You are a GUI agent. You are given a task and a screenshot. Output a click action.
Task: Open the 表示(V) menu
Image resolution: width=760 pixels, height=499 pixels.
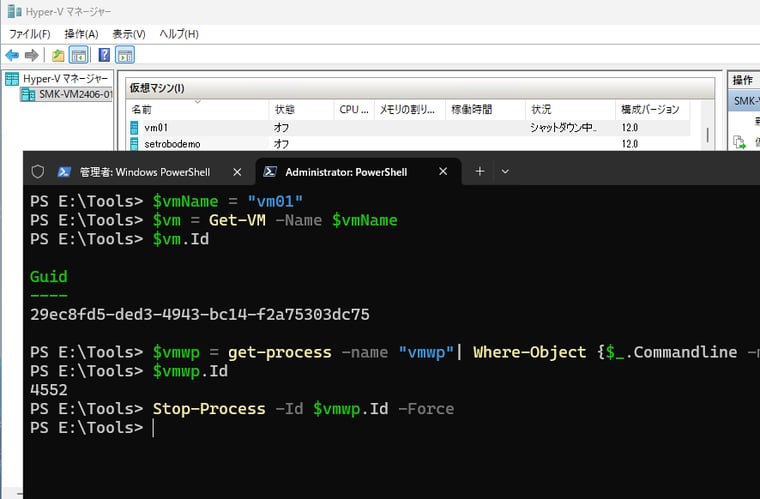coord(129,34)
